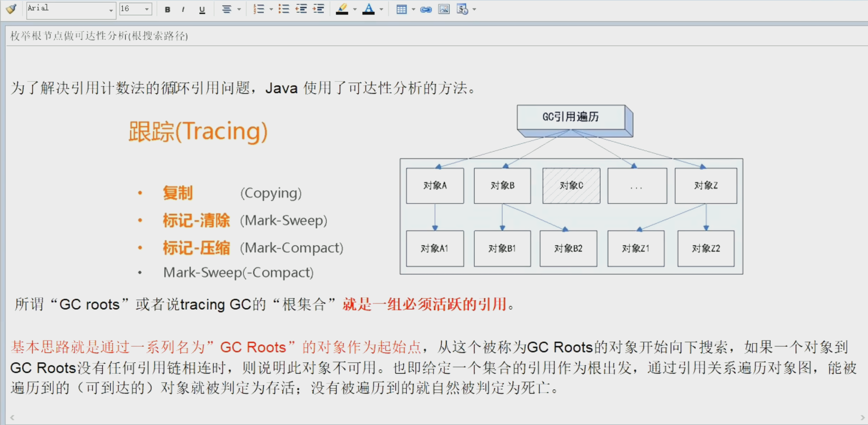Toggle italic formatting
Image resolution: width=868 pixels, height=425 pixels.
click(x=183, y=10)
